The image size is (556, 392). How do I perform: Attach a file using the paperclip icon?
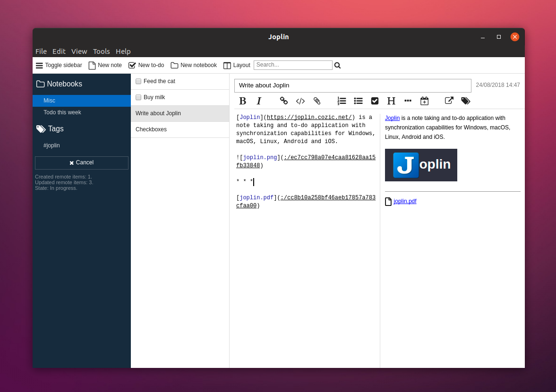(x=316, y=101)
